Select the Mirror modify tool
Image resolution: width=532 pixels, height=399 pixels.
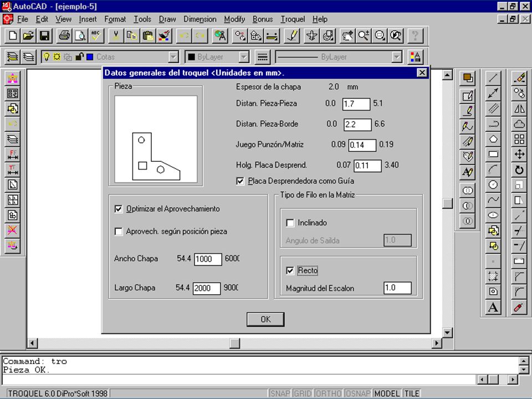coord(519,109)
